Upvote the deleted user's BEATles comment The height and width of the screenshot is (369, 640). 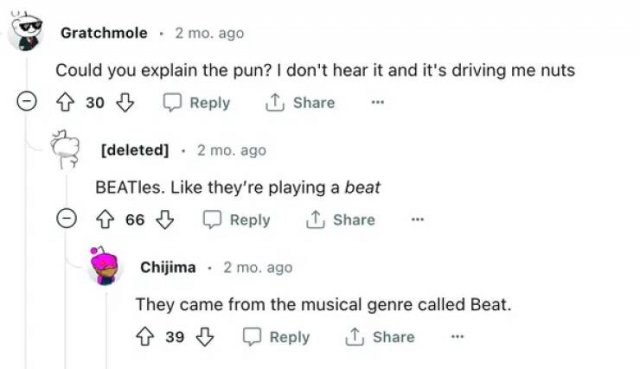(x=105, y=220)
